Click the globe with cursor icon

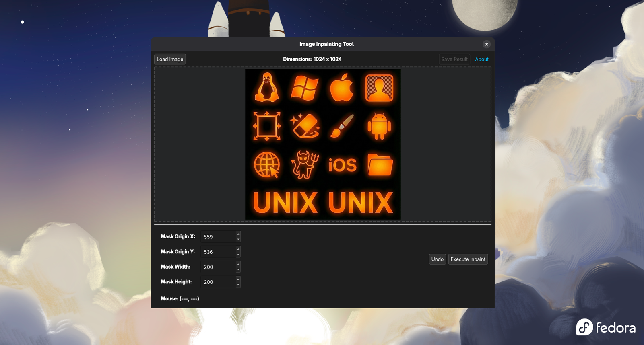(267, 165)
